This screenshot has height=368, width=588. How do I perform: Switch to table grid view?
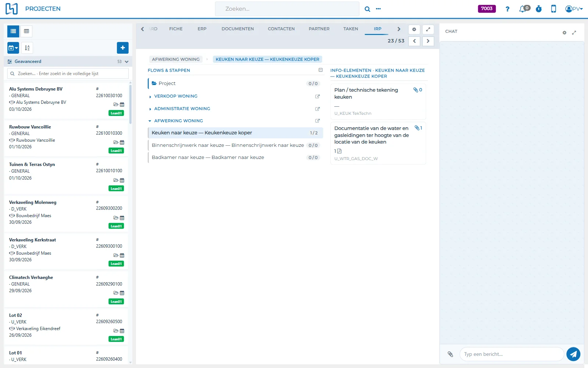pyautogui.click(x=26, y=31)
